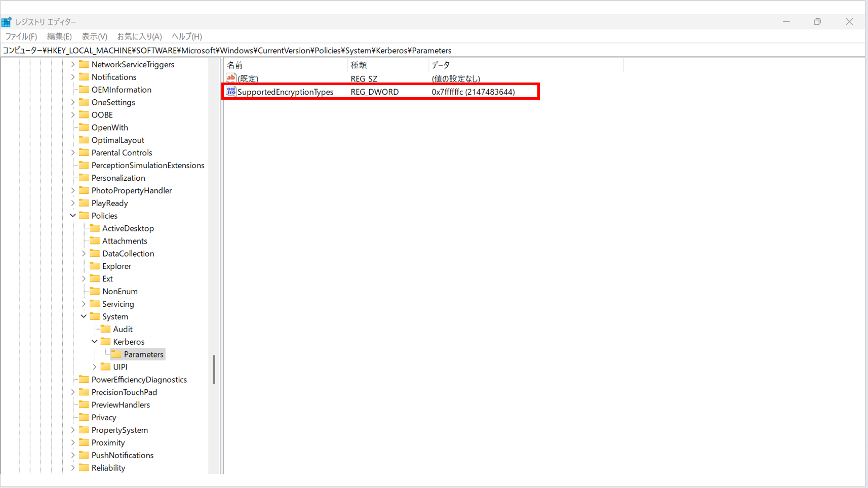The image size is (868, 488).
Task: Click the Explorer folder icon
Action: (95, 266)
